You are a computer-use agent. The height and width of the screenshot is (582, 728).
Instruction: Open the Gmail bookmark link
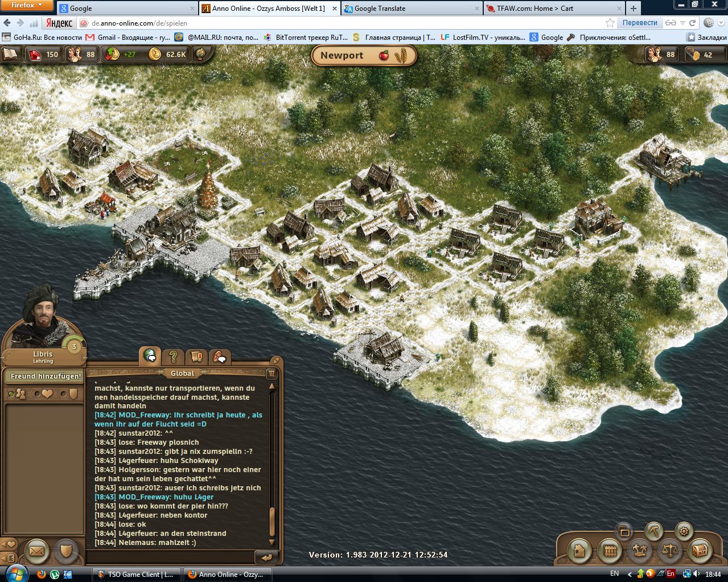127,37
